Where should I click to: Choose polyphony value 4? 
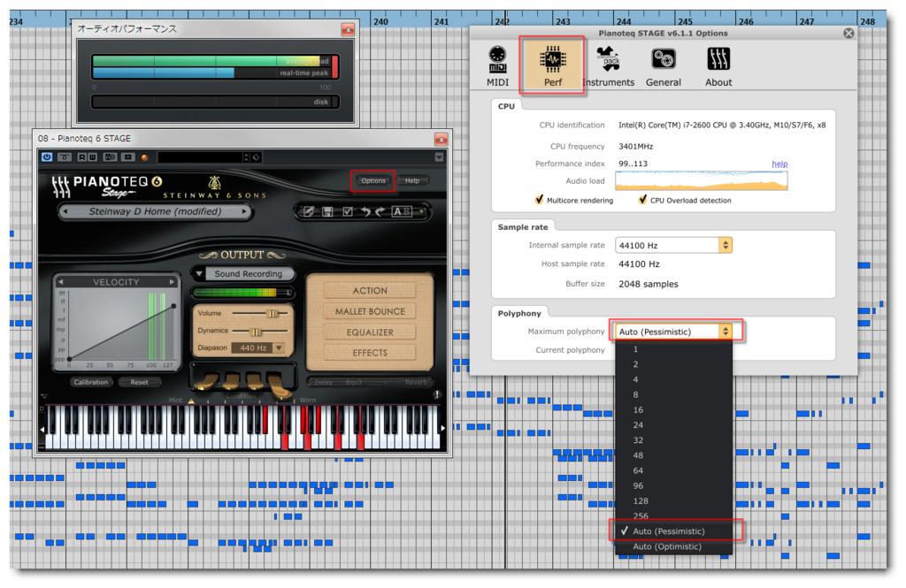coord(673,379)
